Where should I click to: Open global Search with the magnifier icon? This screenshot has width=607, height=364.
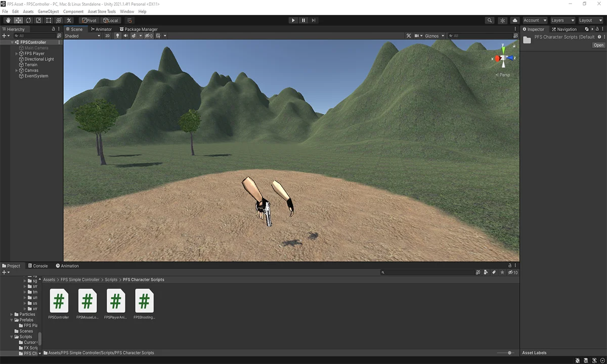click(490, 20)
